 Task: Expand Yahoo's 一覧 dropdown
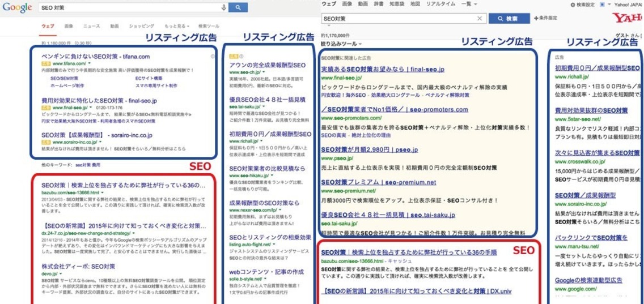469,4
